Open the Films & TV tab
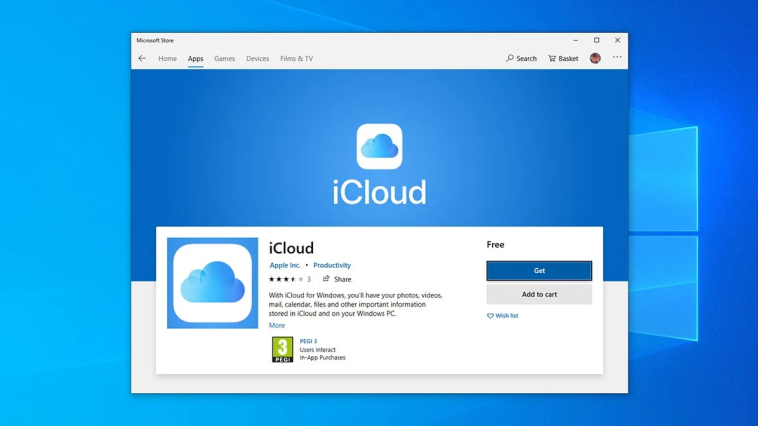758x426 pixels. 296,59
